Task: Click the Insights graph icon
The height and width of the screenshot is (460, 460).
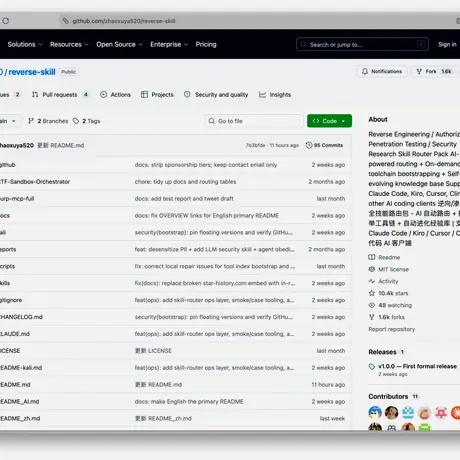Action: point(263,95)
